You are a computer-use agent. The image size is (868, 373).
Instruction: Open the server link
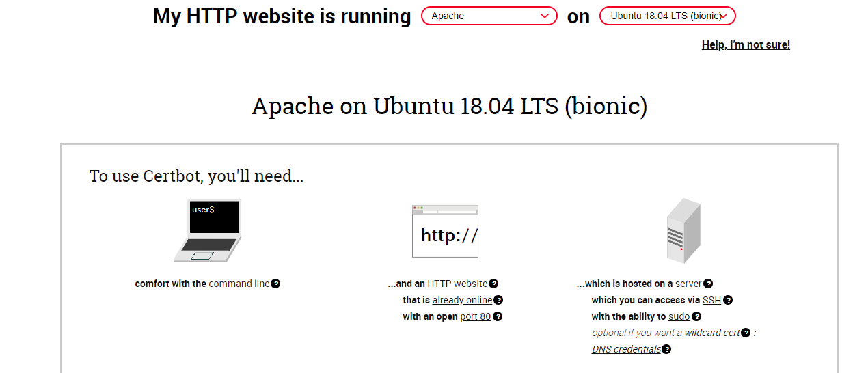tap(688, 284)
